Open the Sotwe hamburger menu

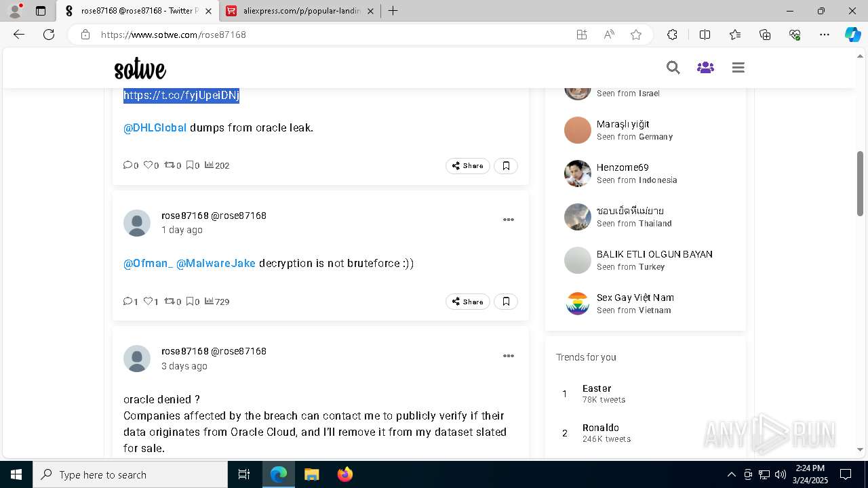738,67
